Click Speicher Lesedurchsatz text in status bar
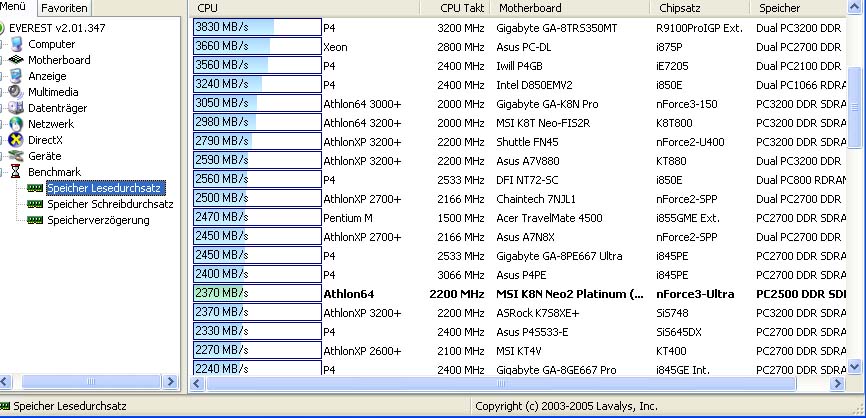This screenshot has height=418, width=866. coord(70,406)
